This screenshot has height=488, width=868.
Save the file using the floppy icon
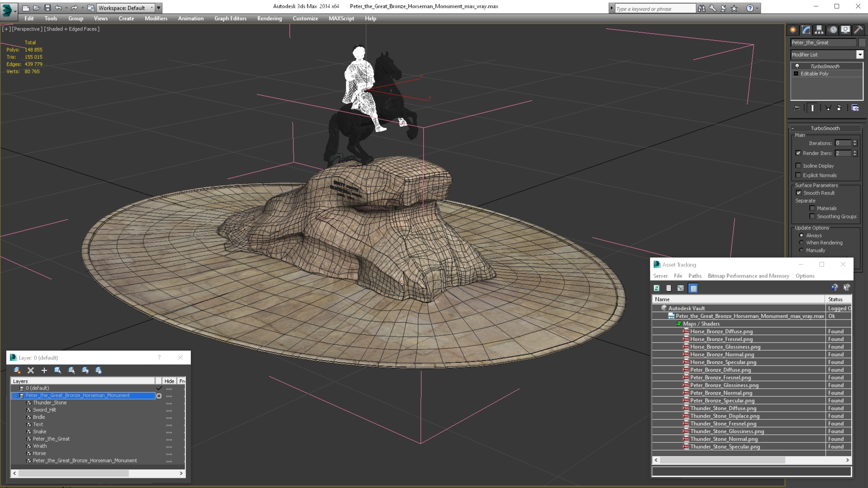(48, 8)
